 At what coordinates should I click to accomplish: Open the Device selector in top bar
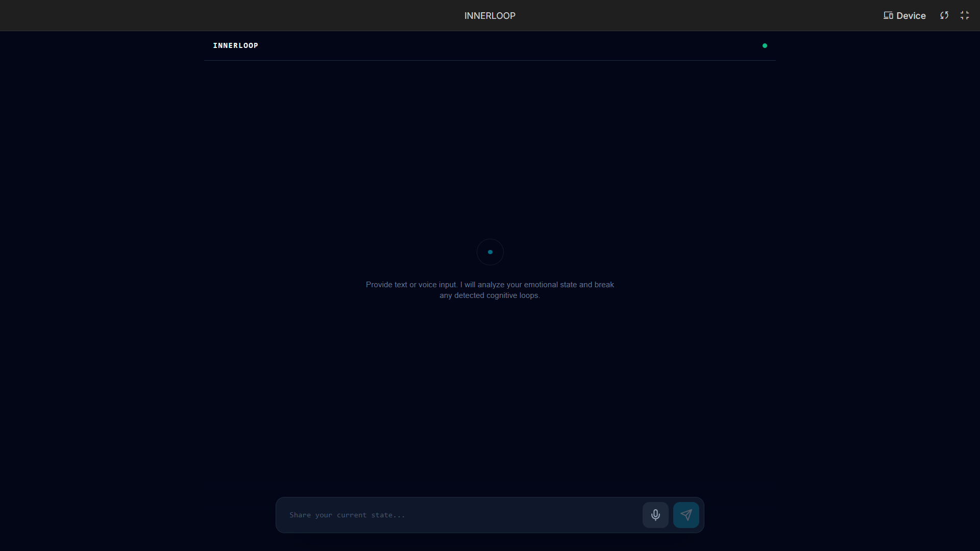[904, 15]
